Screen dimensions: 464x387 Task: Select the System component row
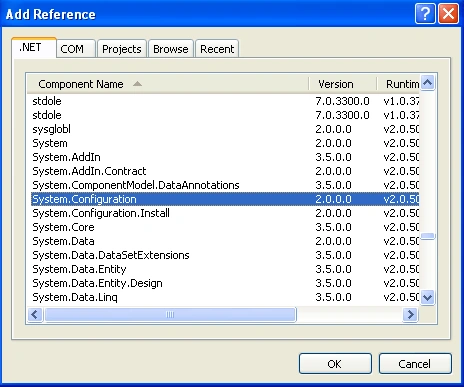(225, 143)
